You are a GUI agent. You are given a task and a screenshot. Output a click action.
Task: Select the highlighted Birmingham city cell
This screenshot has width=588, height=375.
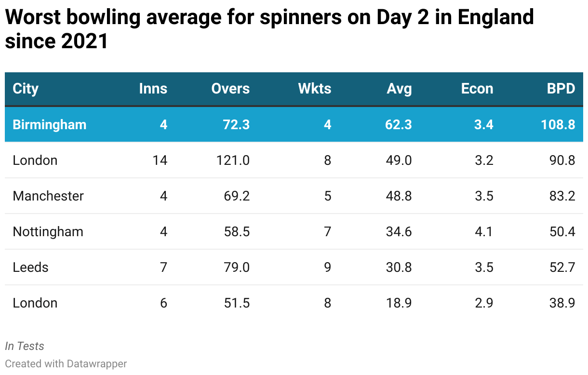pyautogui.click(x=50, y=124)
